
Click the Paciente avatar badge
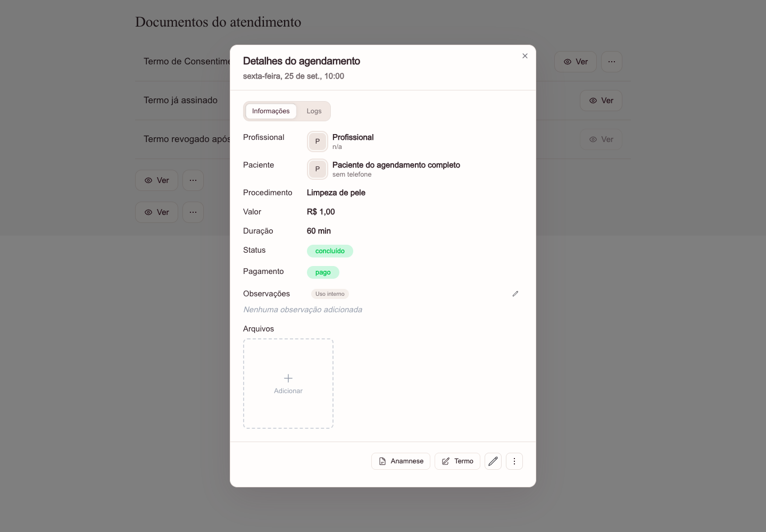pyautogui.click(x=318, y=169)
